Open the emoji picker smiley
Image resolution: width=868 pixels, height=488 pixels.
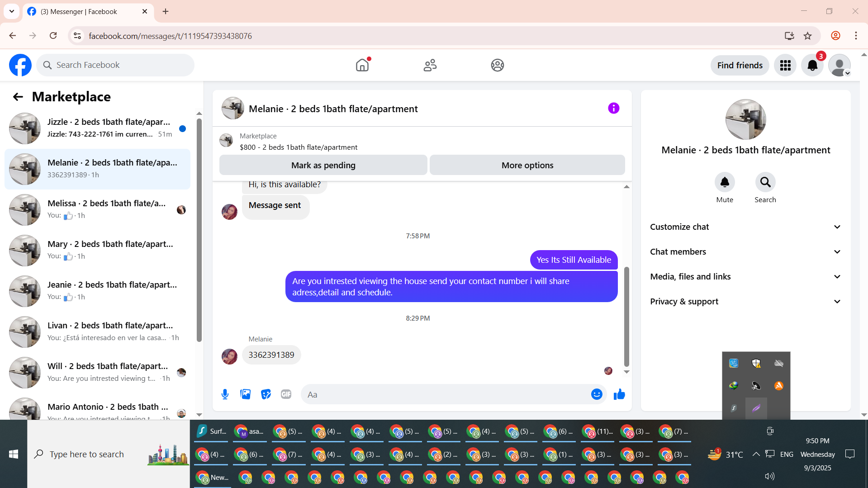[x=597, y=394]
